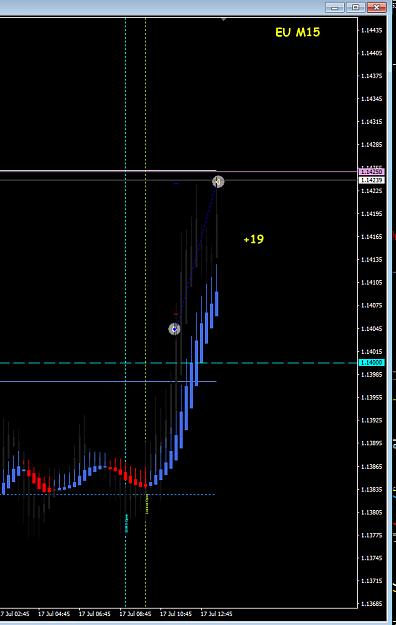Click price scale value 1.14285

pos(371,145)
